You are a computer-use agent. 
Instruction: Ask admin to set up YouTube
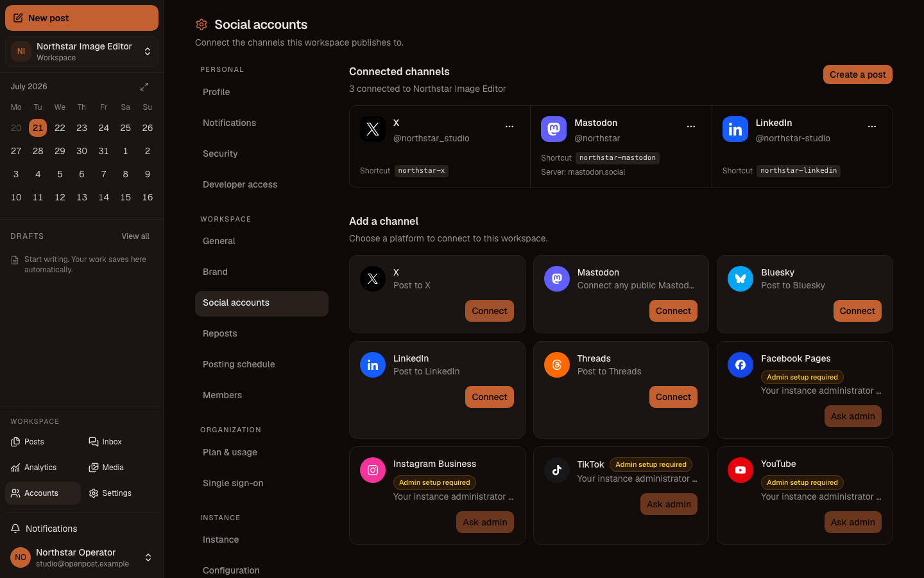853,522
